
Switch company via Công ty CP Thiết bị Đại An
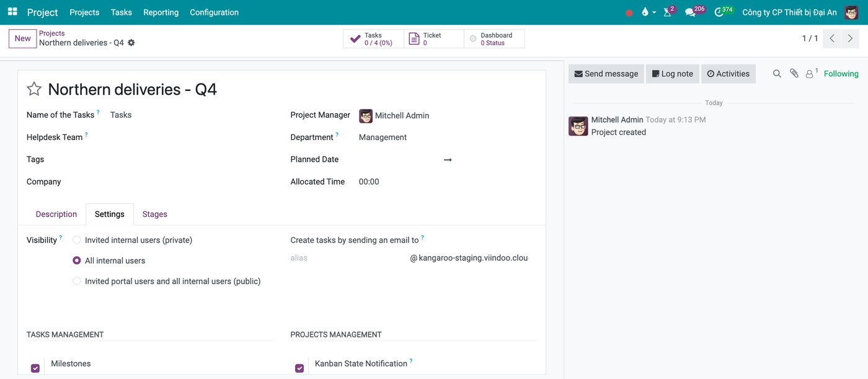point(789,12)
